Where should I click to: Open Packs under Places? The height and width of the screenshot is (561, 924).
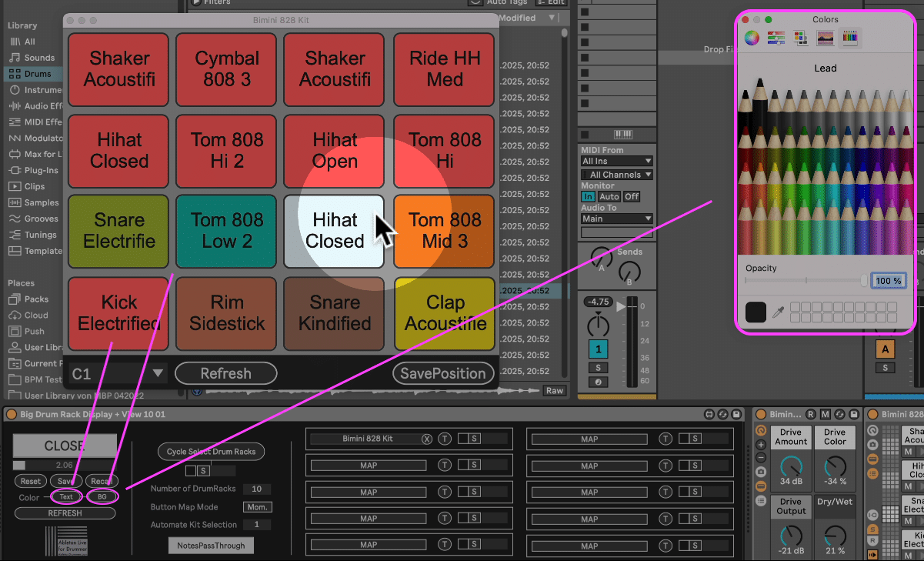click(36, 299)
